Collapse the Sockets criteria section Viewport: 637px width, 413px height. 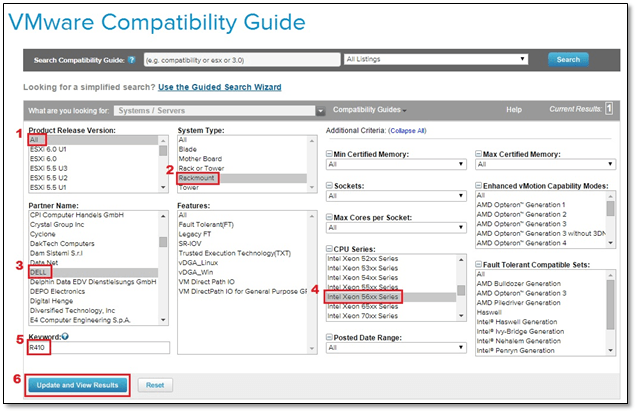(x=329, y=186)
